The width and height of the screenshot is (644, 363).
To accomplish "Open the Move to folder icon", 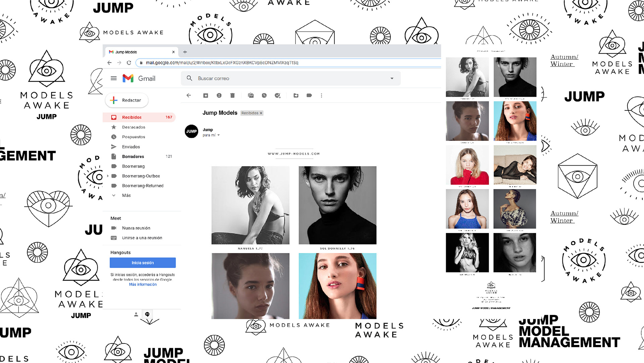I will point(296,96).
